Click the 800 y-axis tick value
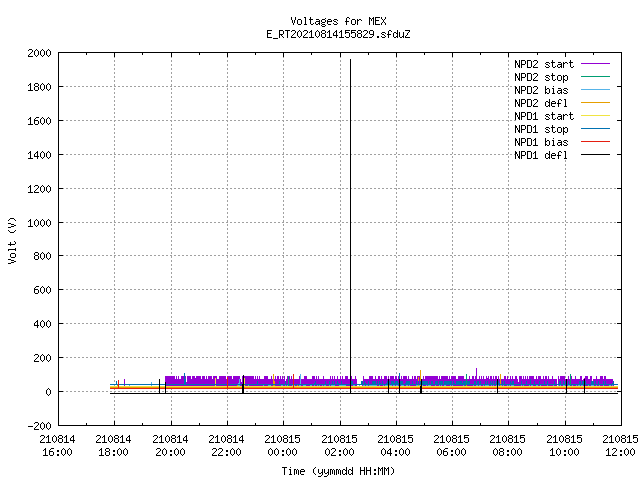The image size is (640, 480). [42, 256]
